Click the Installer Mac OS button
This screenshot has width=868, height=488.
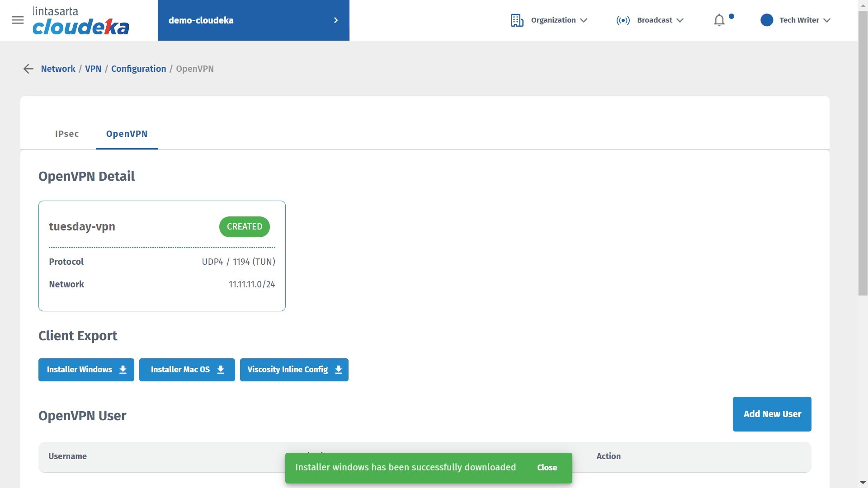187,370
